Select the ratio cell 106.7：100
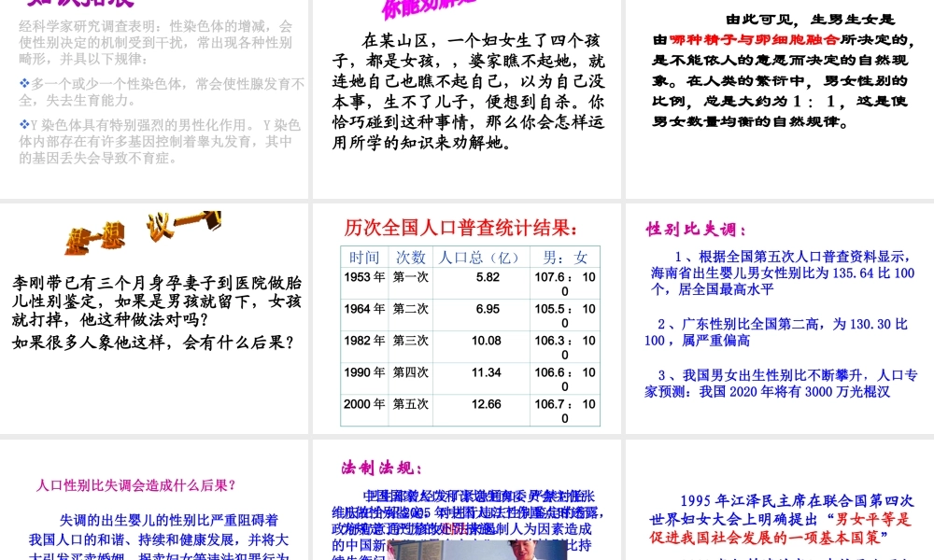This screenshot has width=934, height=560. coord(565,411)
